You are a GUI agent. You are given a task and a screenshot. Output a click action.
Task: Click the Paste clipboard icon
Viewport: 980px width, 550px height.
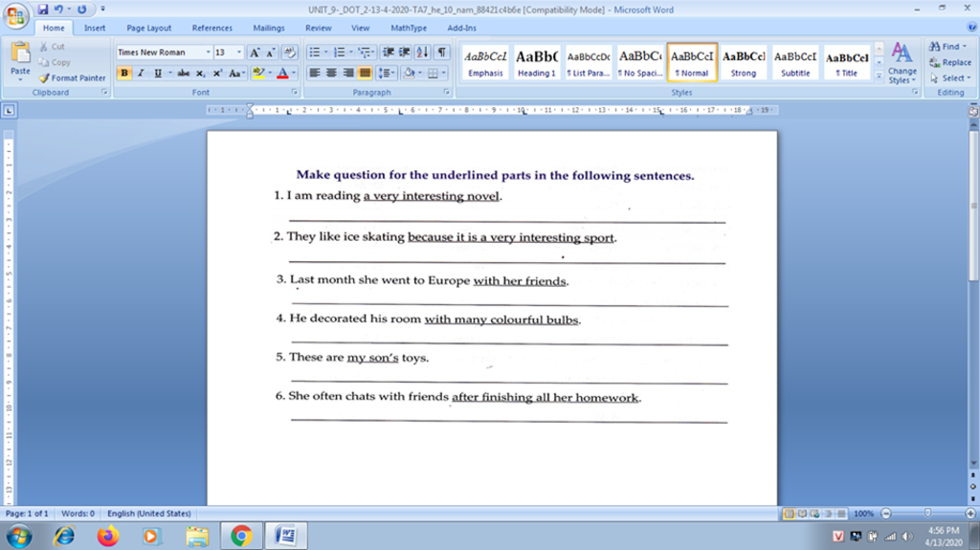coord(21,54)
